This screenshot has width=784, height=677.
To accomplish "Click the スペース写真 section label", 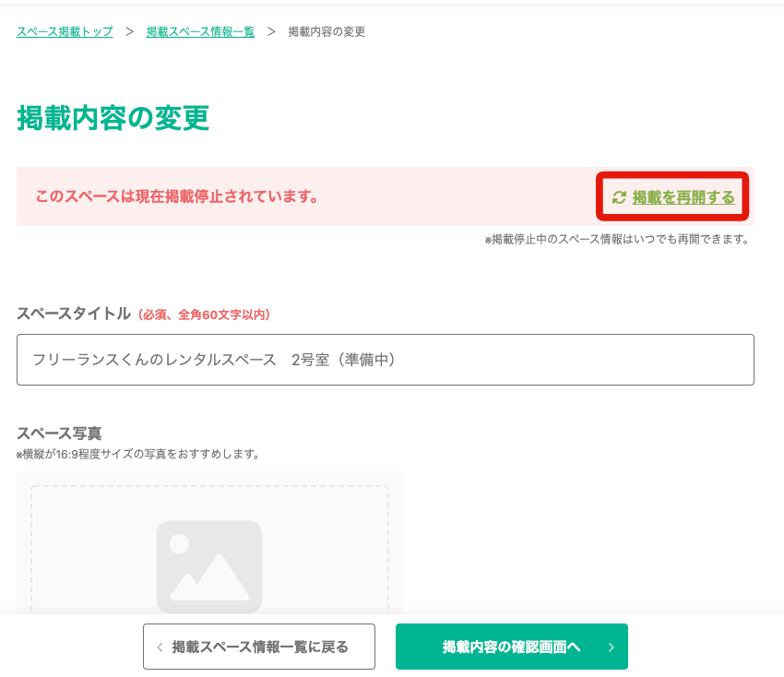I will (59, 434).
